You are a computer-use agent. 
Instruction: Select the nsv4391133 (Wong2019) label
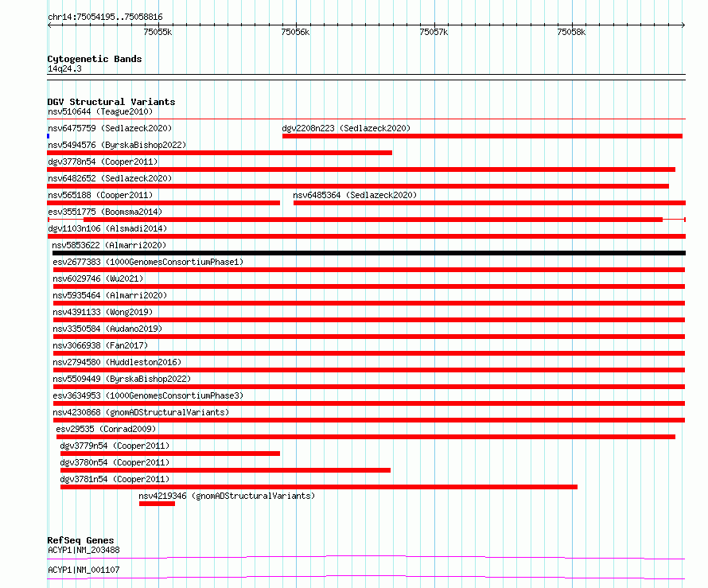pyautogui.click(x=103, y=312)
